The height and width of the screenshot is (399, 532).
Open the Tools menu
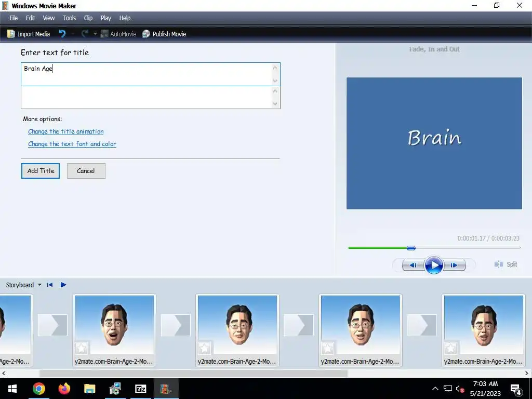point(69,18)
